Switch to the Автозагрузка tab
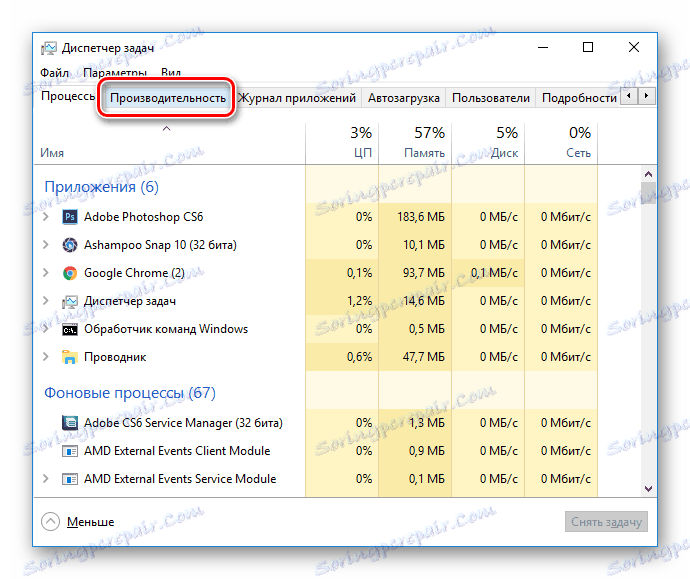 [x=404, y=98]
